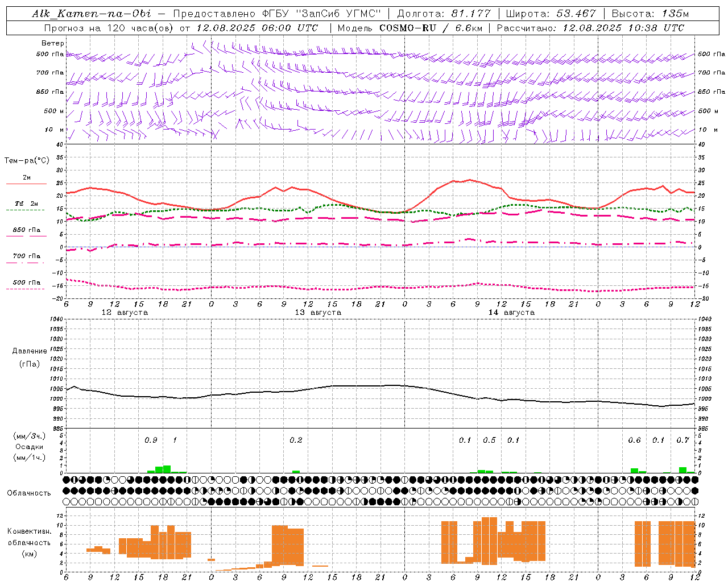Click the Рассчитано: 12.08.2025 10:38 UTC text
This screenshot has height=582, width=728.
(x=590, y=28)
